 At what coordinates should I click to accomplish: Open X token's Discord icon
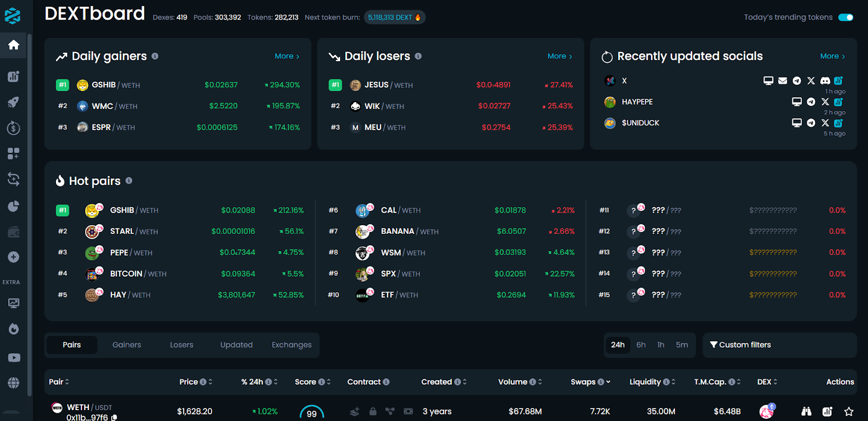tap(825, 81)
